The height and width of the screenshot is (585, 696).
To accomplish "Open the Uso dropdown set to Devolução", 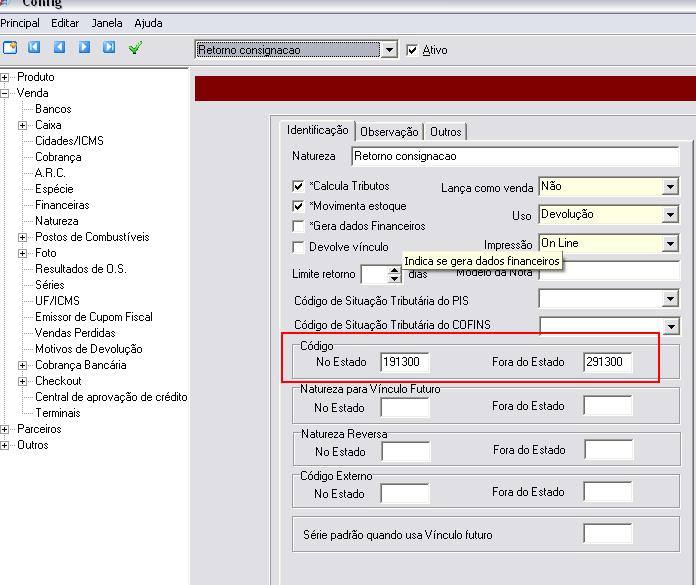I will click(x=670, y=214).
